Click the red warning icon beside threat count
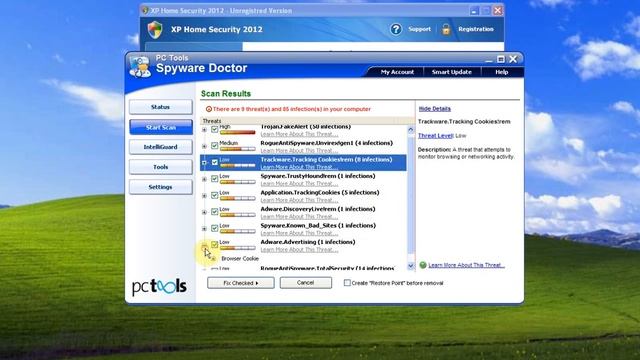The width and height of the screenshot is (640, 360). coord(209,109)
